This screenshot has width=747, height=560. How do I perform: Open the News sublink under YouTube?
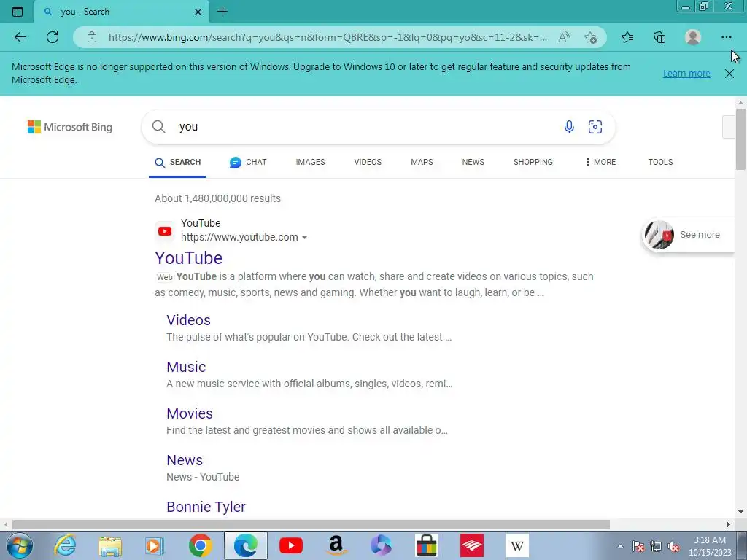tap(185, 460)
